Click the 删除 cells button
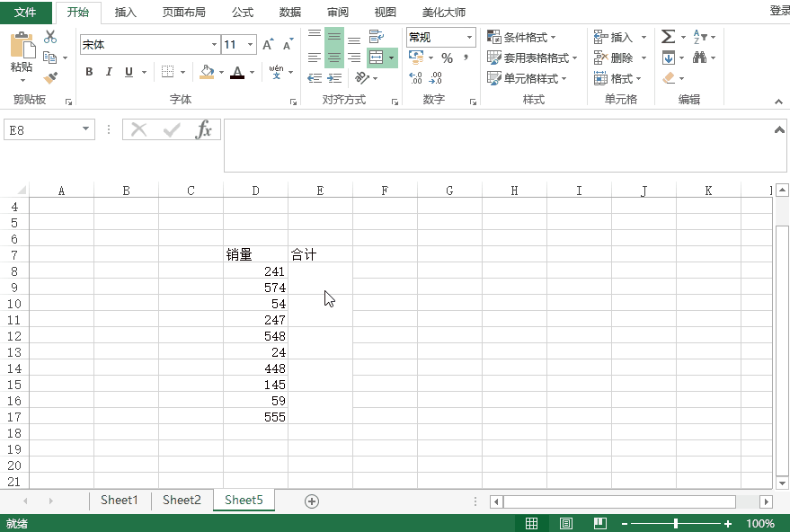 coord(614,58)
